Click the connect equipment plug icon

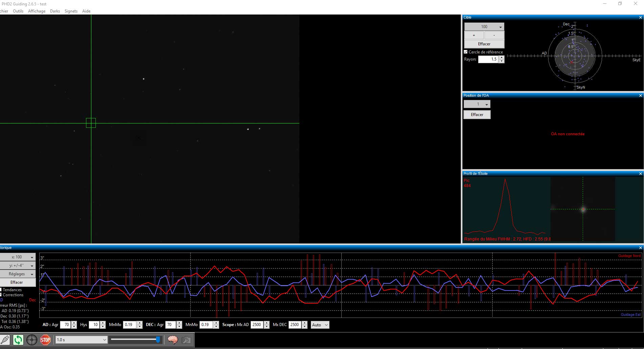click(5, 340)
